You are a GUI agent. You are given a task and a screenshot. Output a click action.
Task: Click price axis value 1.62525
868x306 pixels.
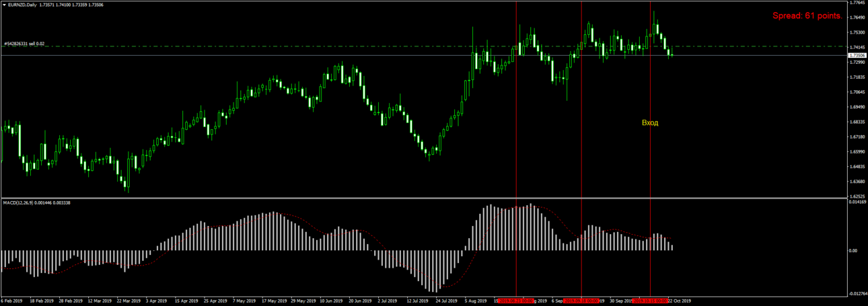pos(857,196)
